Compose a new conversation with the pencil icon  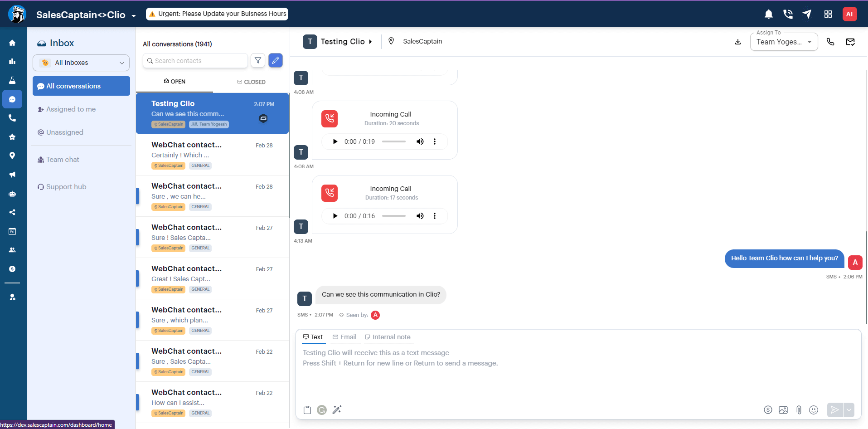[x=276, y=60]
